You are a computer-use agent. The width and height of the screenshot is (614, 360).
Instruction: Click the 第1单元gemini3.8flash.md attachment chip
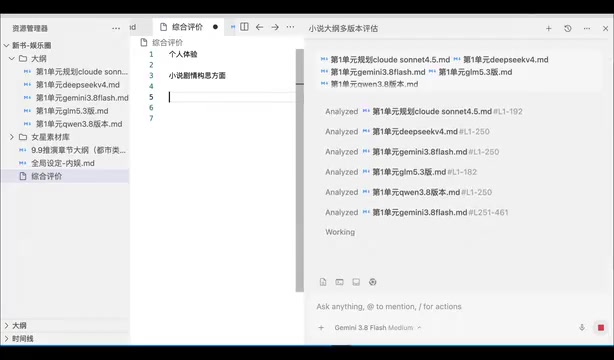(x=373, y=72)
